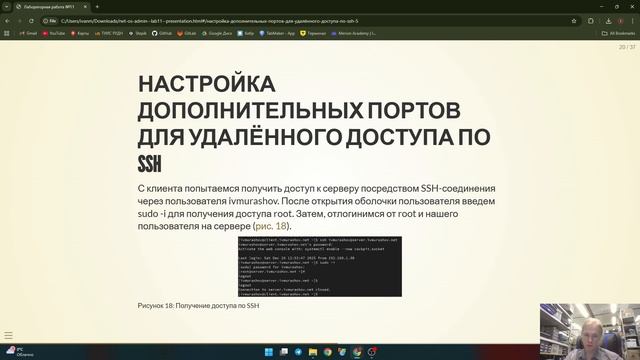Close the Лабораторная работа №11 tab
This screenshot has width=640, height=360.
point(85,7)
